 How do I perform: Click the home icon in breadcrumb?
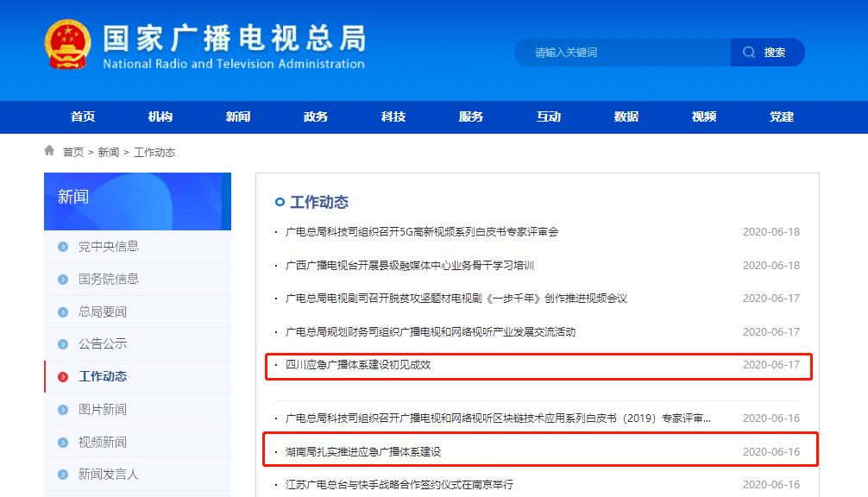(x=49, y=150)
